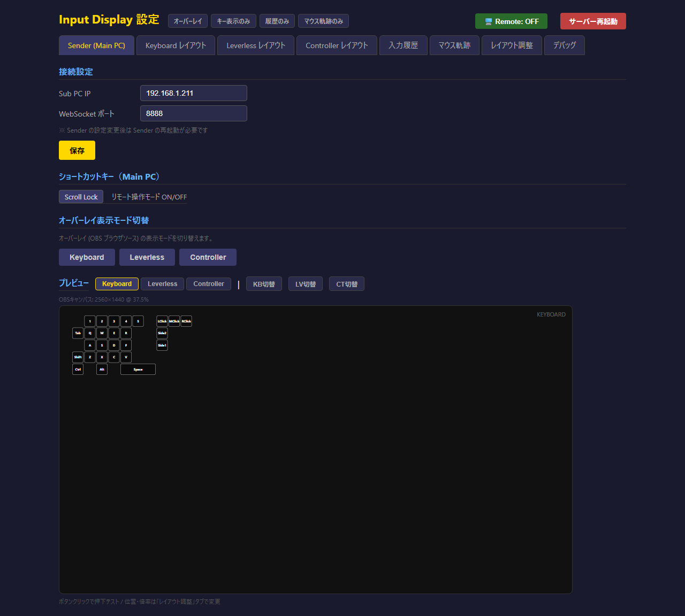The width and height of the screenshot is (685, 616).
Task: Click the Scroll Lock shortcut key button
Action: pos(81,197)
